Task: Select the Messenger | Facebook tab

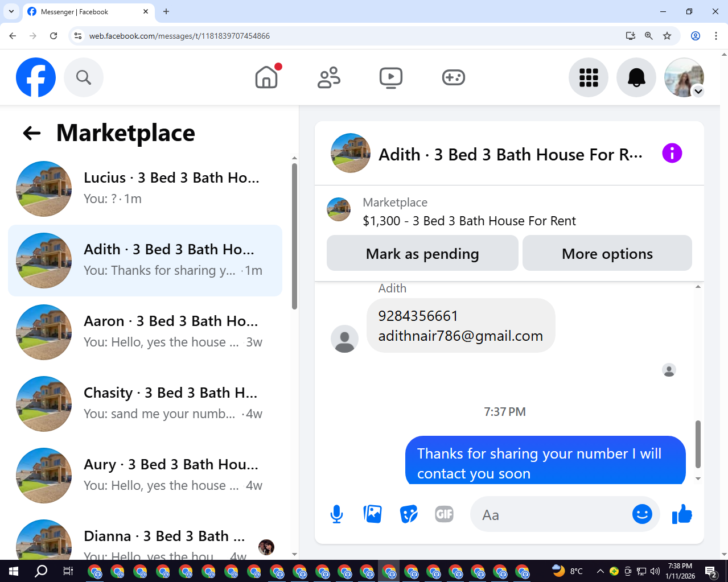Action: tap(88, 12)
